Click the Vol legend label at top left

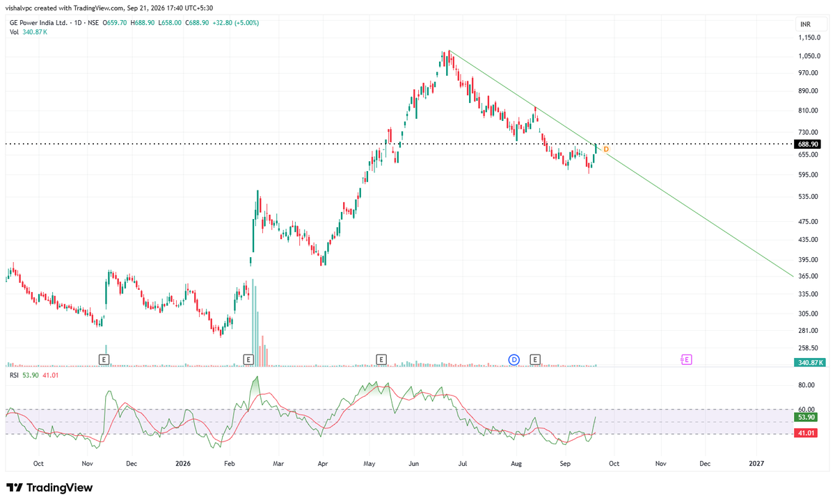pos(14,32)
